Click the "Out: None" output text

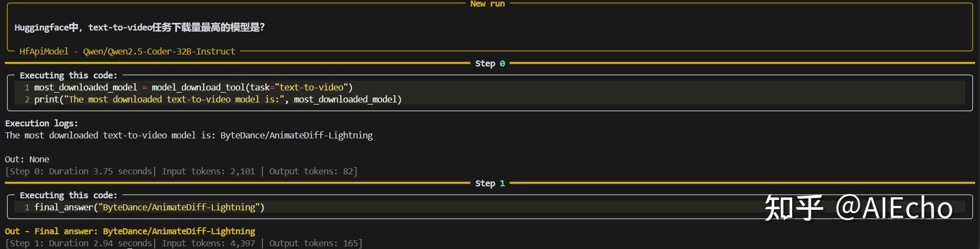tap(27, 159)
